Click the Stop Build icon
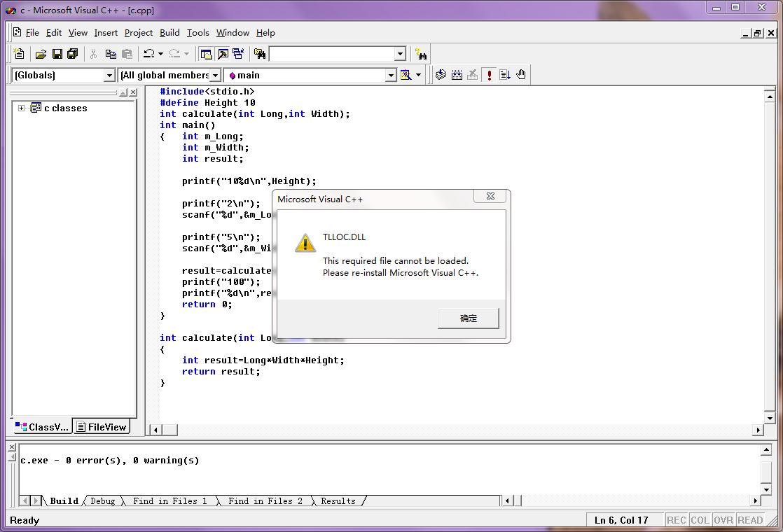 click(x=473, y=75)
